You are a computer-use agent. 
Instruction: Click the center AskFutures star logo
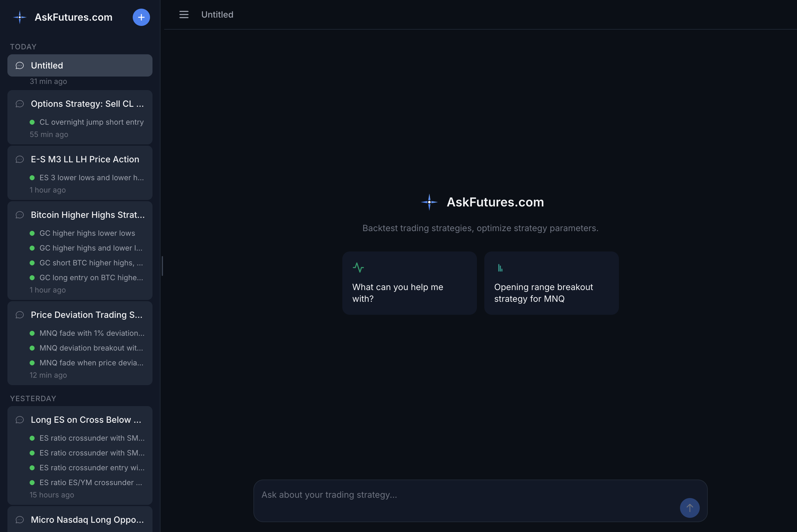click(x=429, y=202)
